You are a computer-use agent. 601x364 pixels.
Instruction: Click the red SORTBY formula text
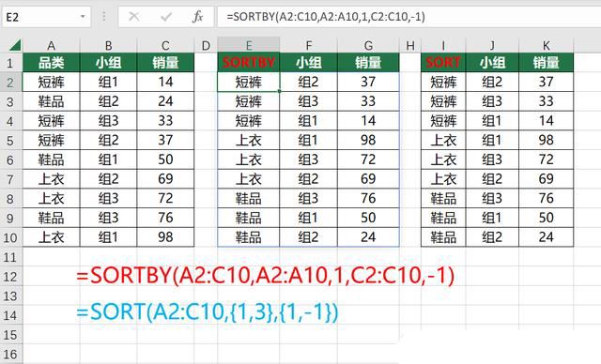pyautogui.click(x=265, y=275)
